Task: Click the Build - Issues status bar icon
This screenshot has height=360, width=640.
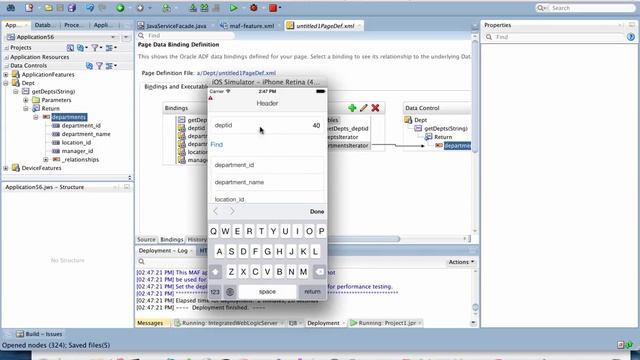Action: [20, 334]
